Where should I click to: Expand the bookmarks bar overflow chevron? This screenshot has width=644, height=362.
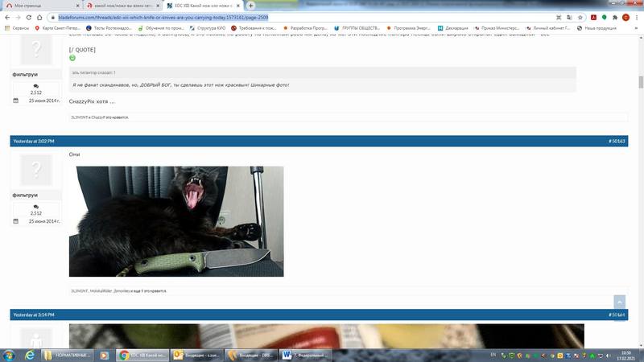637,28
